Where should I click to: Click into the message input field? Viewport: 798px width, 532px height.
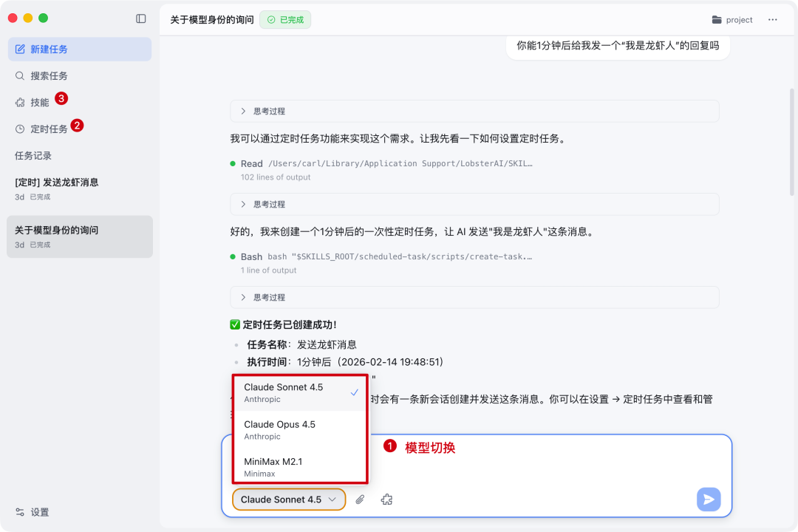tap(517, 465)
